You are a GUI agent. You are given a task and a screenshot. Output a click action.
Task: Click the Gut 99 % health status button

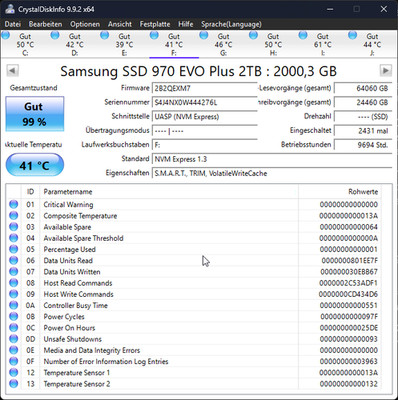(35, 114)
